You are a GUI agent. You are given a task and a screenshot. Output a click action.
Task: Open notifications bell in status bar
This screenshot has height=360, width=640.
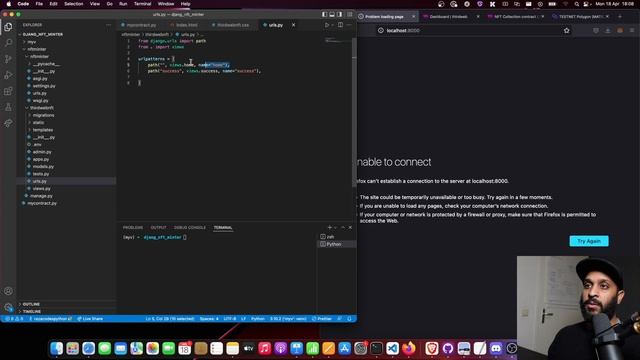pos(349,319)
